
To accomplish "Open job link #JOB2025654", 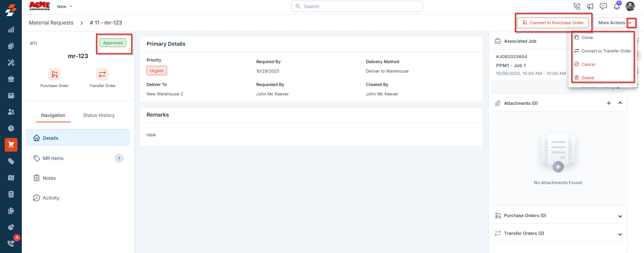I will (512, 57).
